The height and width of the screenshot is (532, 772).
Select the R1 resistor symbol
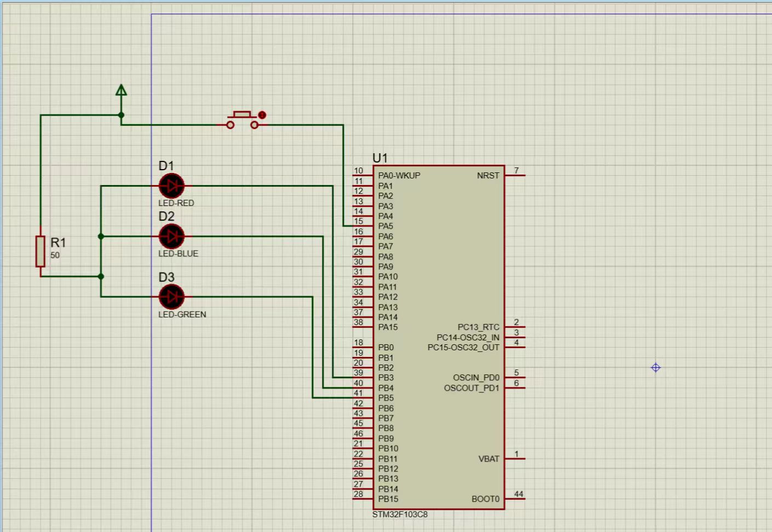[x=41, y=251]
